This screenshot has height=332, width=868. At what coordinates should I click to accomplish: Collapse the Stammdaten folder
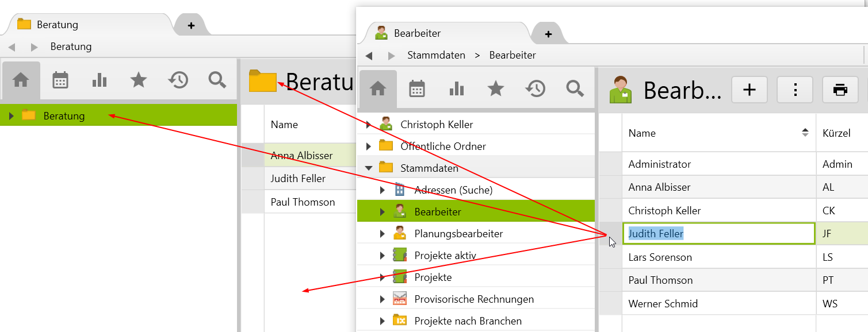(x=369, y=168)
